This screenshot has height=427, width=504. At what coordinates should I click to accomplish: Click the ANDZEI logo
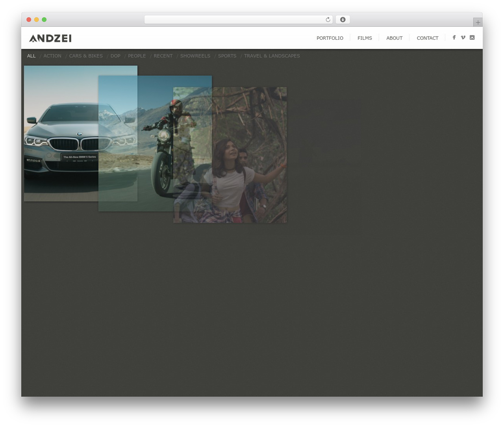(x=50, y=38)
